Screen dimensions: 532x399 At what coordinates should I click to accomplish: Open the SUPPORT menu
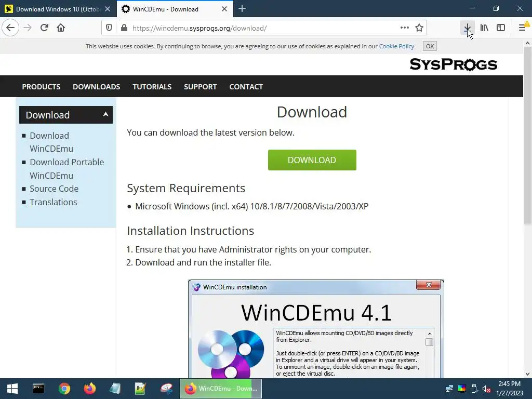200,87
